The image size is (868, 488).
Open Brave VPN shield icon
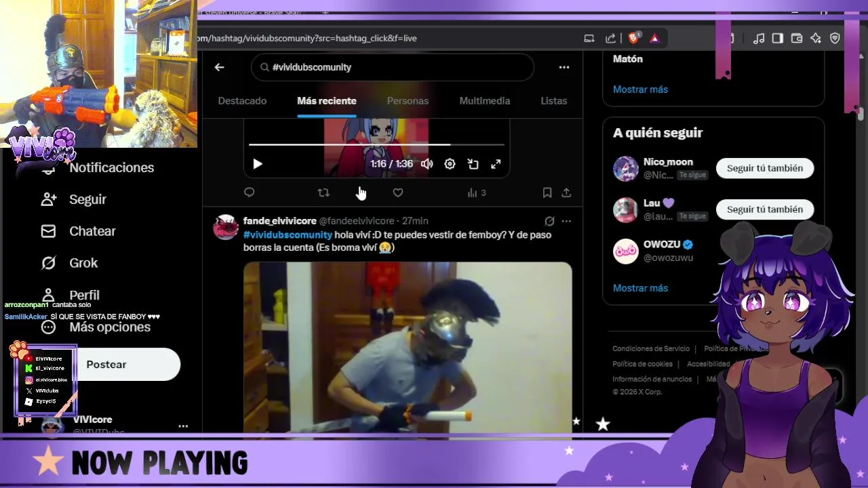pos(835,39)
